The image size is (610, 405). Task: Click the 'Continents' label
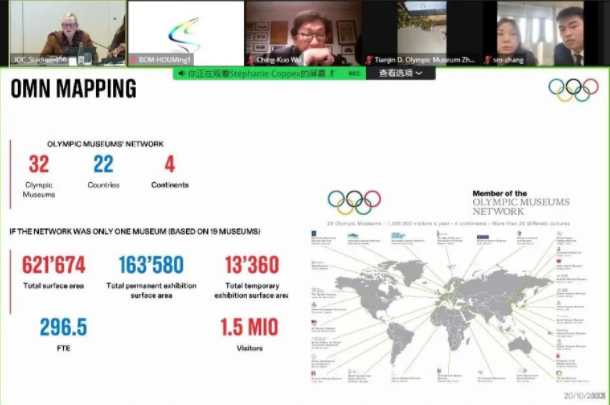pos(170,185)
